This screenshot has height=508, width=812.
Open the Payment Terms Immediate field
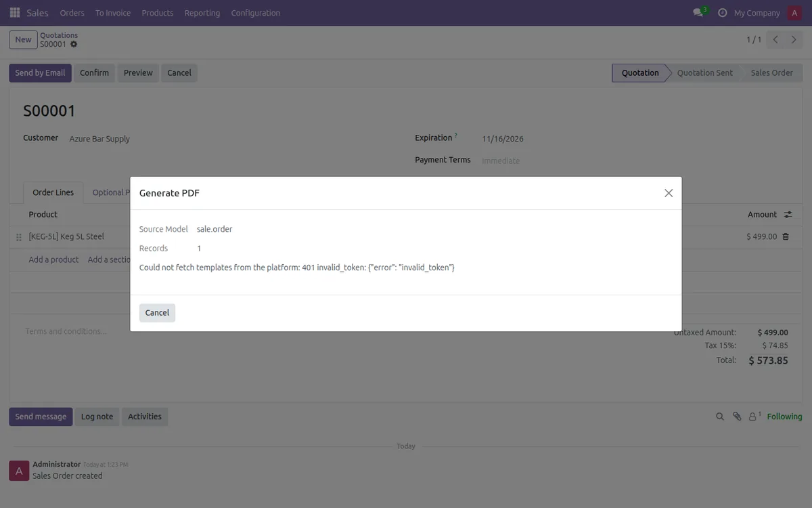[x=501, y=161]
